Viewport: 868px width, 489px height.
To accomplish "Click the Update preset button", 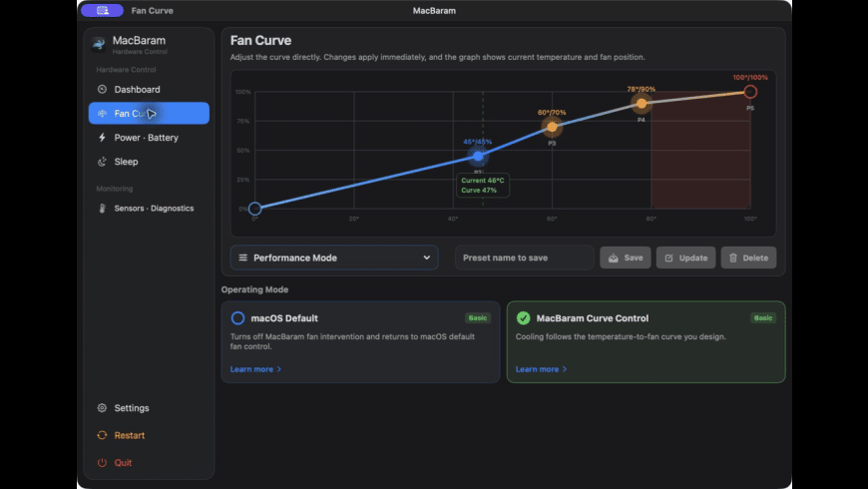I will [x=685, y=258].
